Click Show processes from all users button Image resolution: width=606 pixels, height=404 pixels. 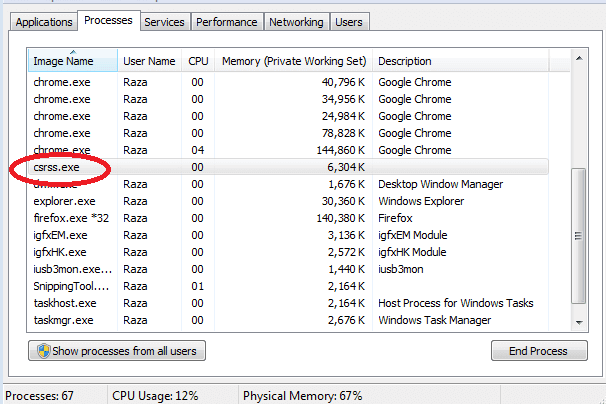118,351
